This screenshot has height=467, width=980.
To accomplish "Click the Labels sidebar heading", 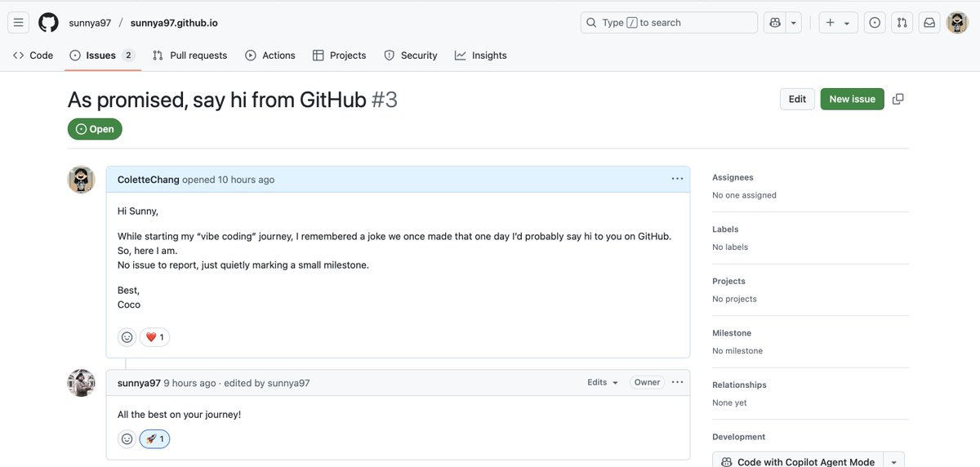I will (725, 229).
